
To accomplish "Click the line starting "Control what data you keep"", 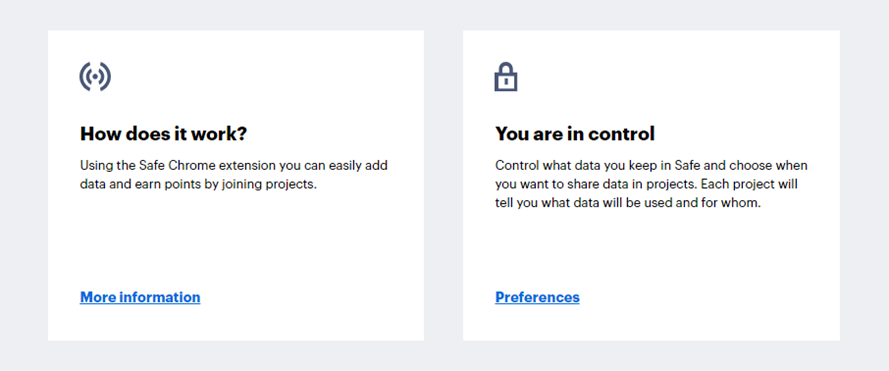I will coord(651,166).
